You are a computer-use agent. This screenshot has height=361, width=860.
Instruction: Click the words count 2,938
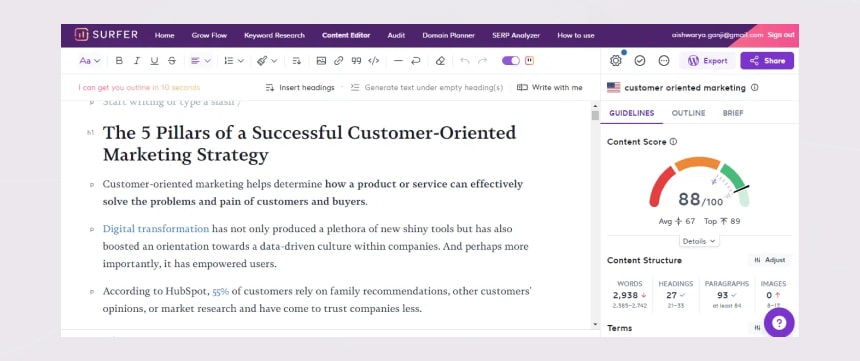(x=625, y=295)
